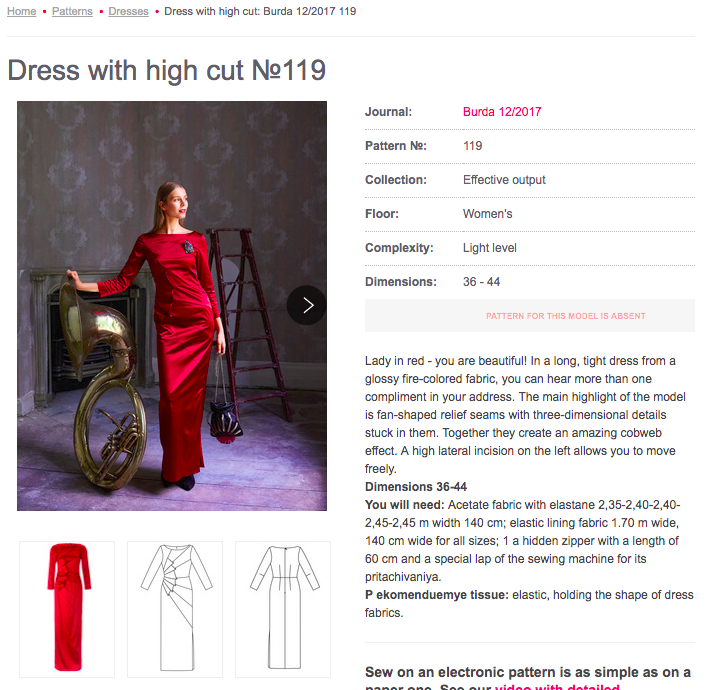Click the Pattern for this model is absent button
The height and width of the screenshot is (690, 711).
[x=530, y=316]
